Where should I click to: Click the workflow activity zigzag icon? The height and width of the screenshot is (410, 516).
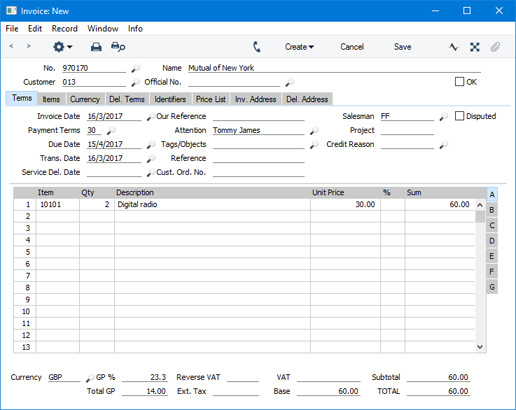click(453, 47)
